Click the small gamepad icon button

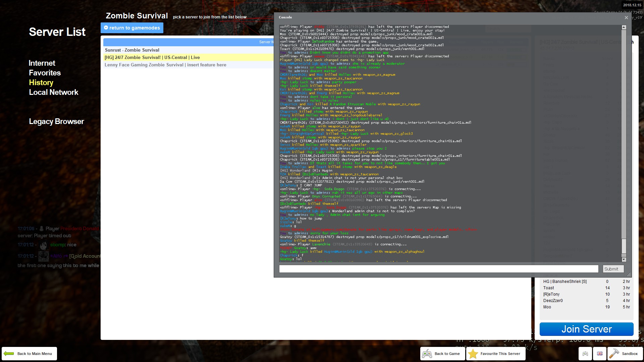(x=585, y=354)
